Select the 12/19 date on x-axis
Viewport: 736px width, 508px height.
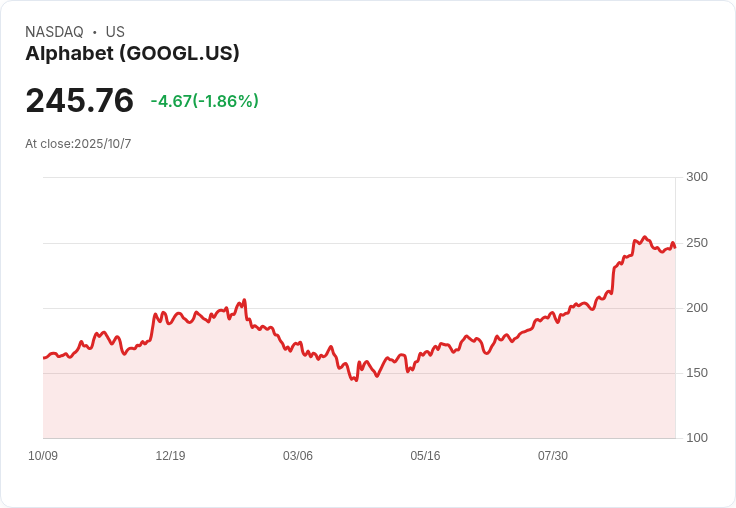170,456
